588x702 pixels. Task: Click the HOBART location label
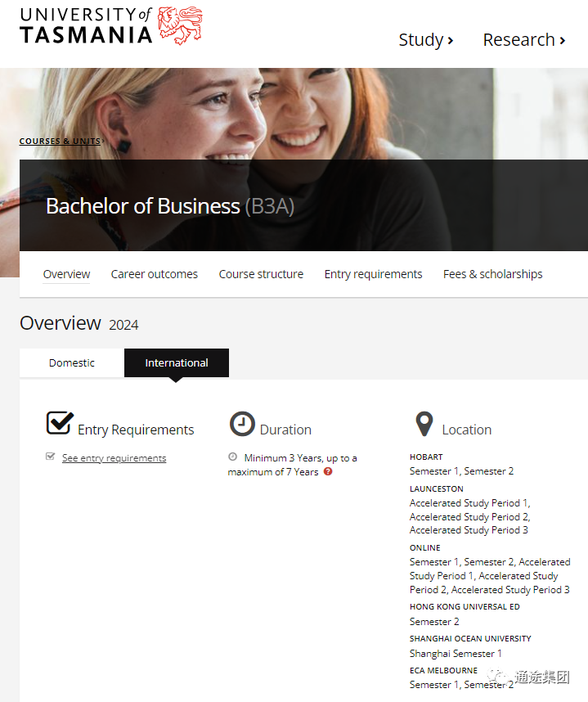pyautogui.click(x=426, y=457)
